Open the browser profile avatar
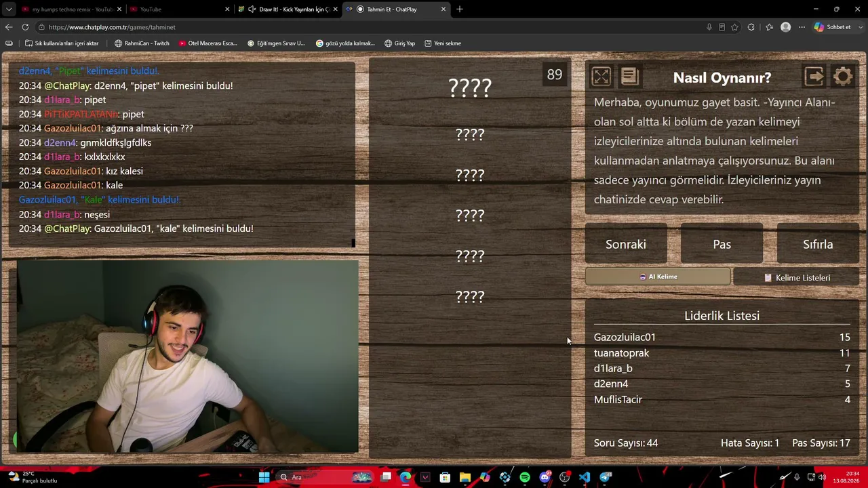868x488 pixels. point(785,27)
